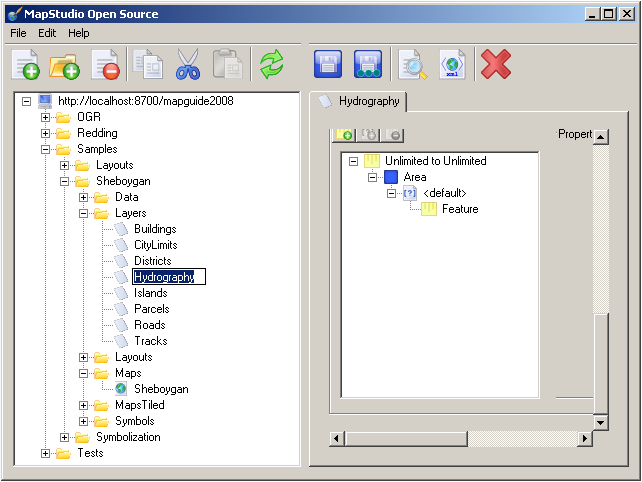642x482 pixels.
Task: Select the Sheboygan map item
Action: [x=160, y=389]
